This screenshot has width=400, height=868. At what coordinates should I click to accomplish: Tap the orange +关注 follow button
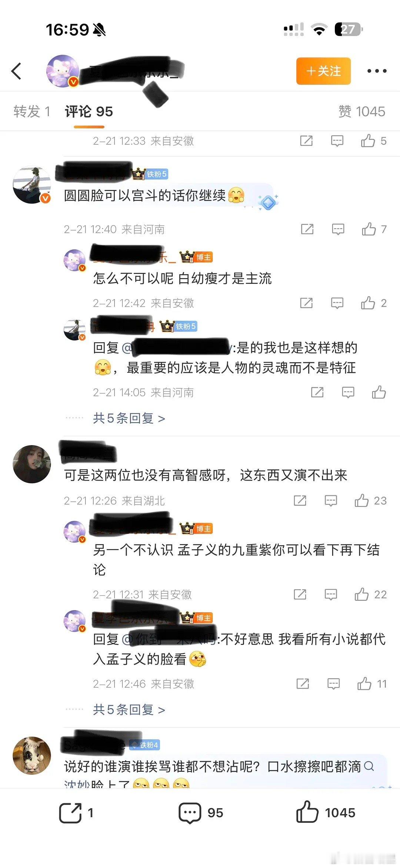coord(323,71)
